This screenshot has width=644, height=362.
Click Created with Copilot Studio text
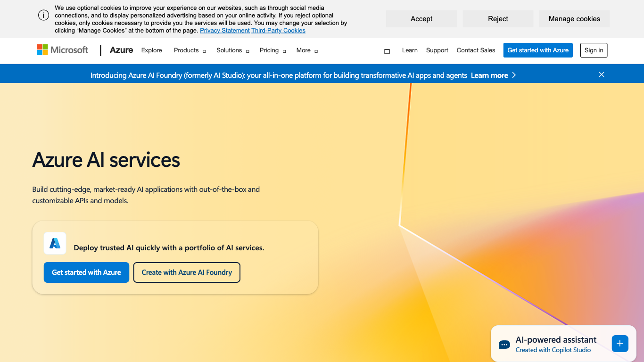(x=553, y=350)
